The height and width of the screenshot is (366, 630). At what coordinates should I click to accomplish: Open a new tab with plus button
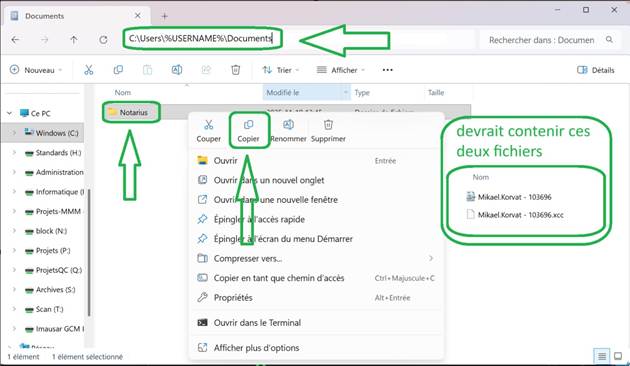[x=164, y=16]
